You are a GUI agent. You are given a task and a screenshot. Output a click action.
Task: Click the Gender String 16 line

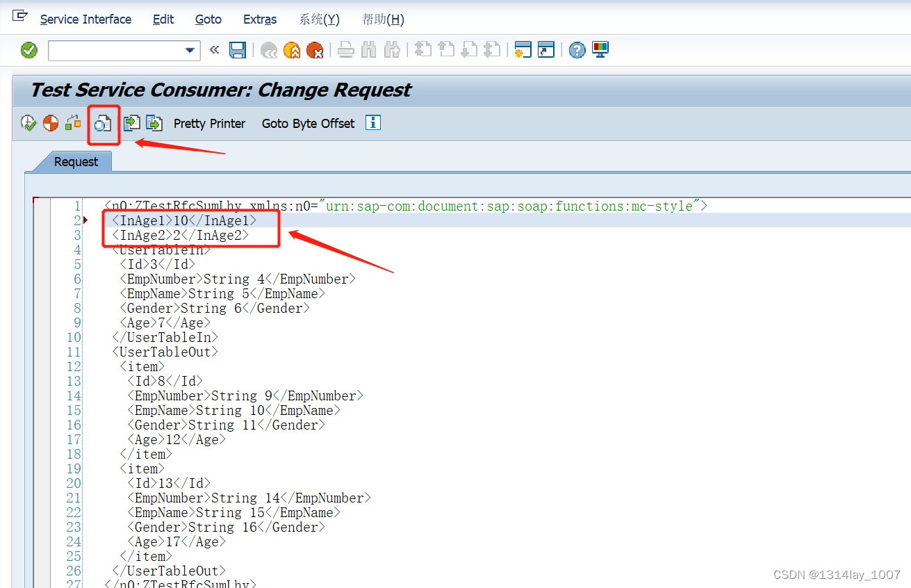(x=226, y=527)
